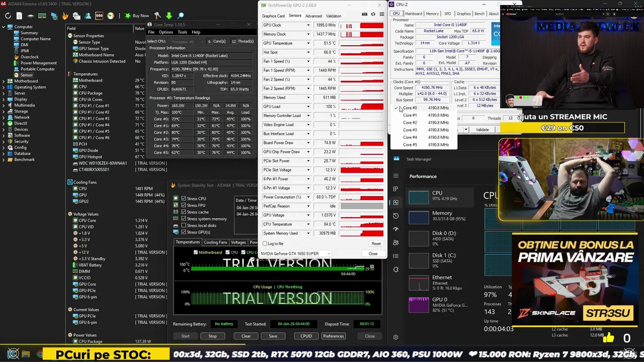This screenshot has width=644, height=362.
Task: Click AIDA64 magnifier search toolbar icon
Action: click(x=181, y=16)
